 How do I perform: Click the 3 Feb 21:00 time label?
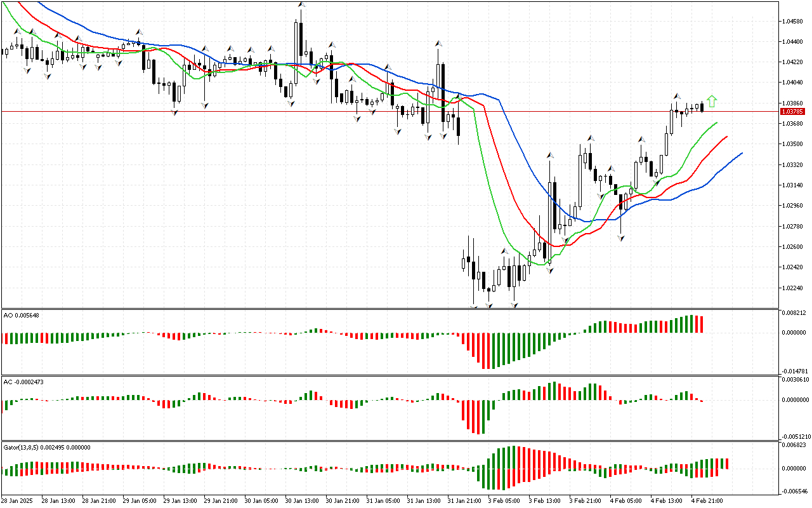585,501
